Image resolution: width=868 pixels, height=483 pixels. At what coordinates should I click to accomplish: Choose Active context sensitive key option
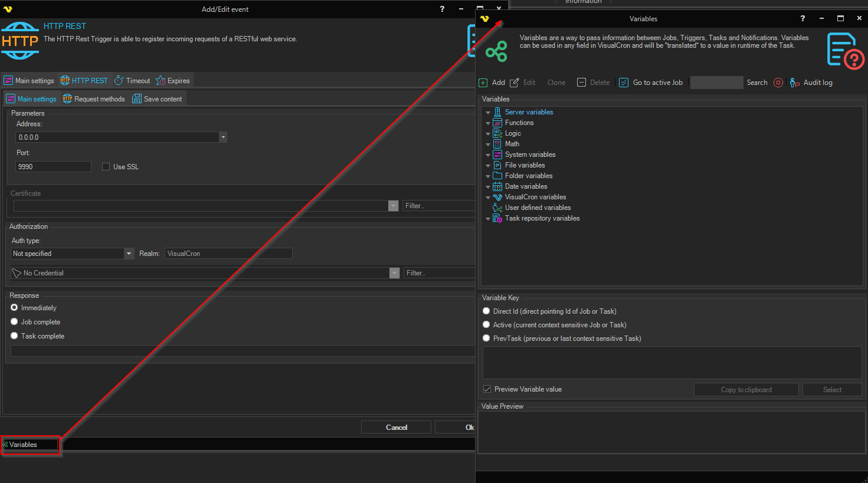point(486,325)
